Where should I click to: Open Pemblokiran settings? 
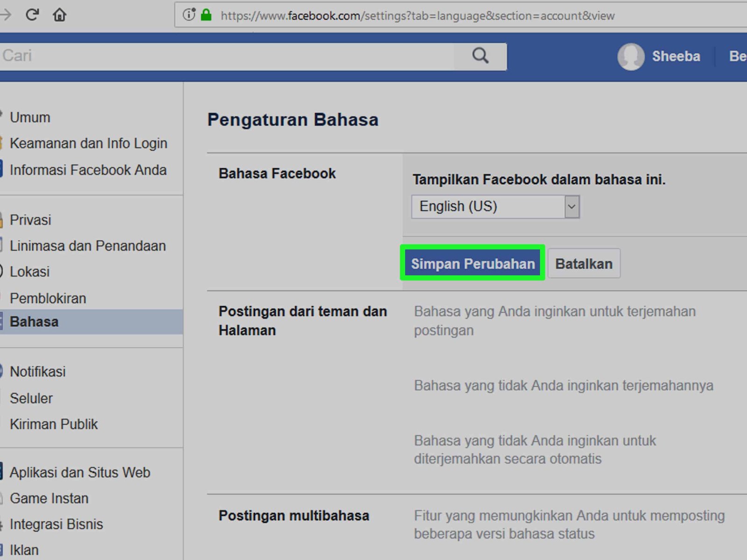pyautogui.click(x=48, y=298)
